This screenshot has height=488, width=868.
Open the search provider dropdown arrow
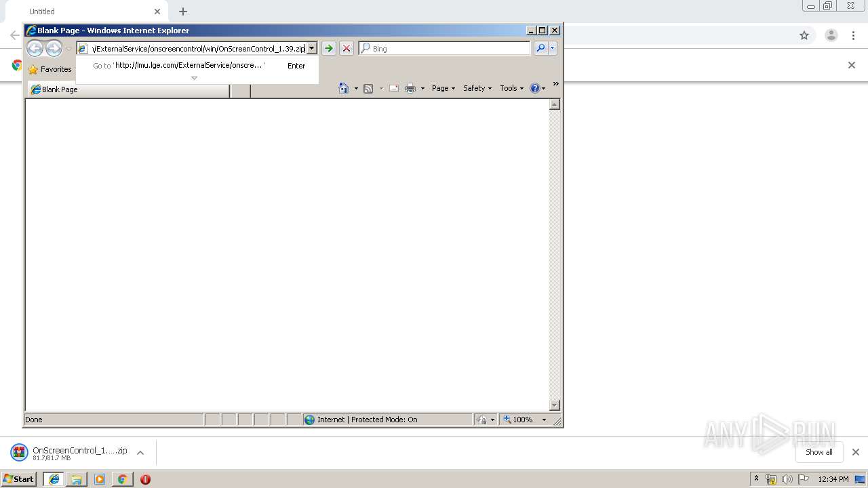[553, 48]
